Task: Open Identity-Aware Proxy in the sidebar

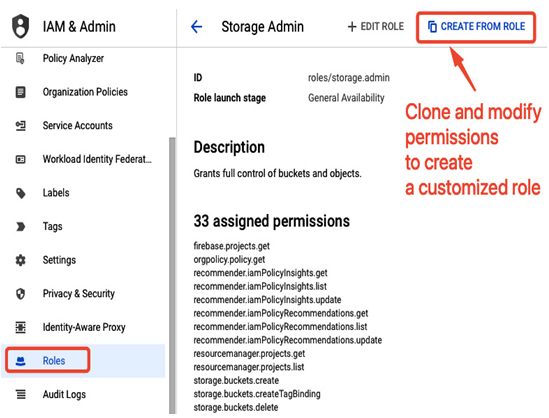Action: 83,327
